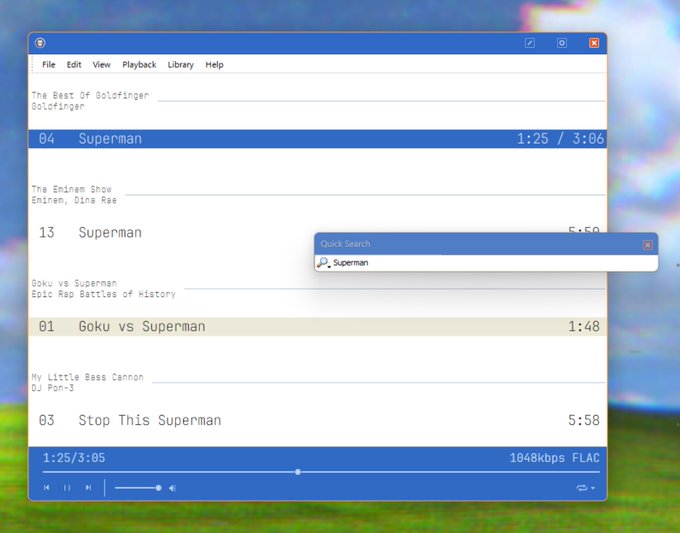Open the playback order repeat dropdown
This screenshot has height=533, width=680.
(585, 488)
